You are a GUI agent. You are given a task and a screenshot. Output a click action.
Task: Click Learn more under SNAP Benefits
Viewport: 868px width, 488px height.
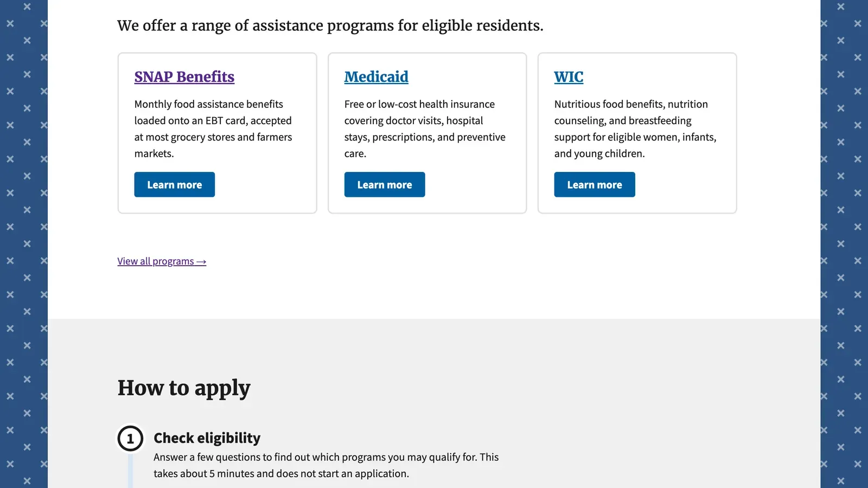pos(174,184)
